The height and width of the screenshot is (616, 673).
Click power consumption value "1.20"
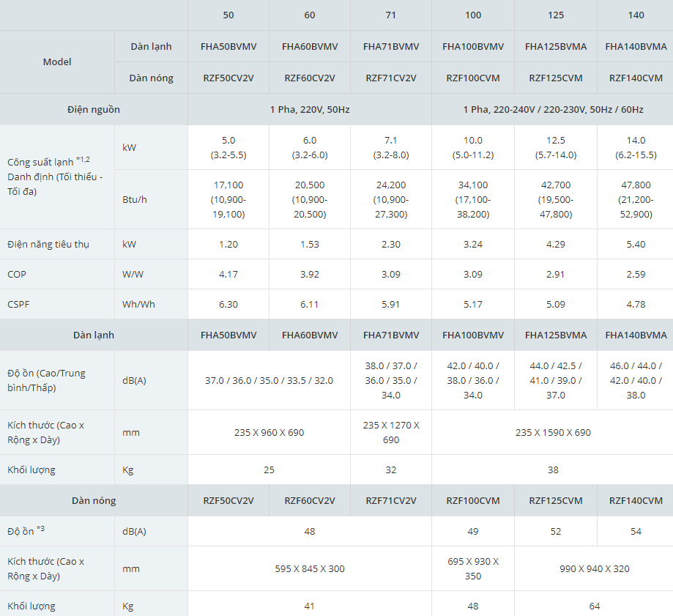pyautogui.click(x=228, y=244)
